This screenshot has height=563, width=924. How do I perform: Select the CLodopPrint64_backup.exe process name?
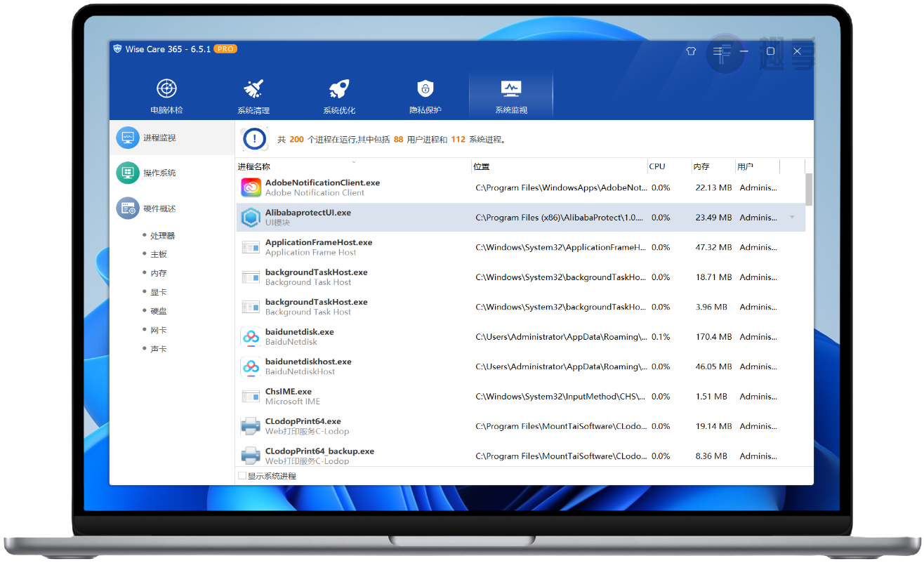coord(319,451)
